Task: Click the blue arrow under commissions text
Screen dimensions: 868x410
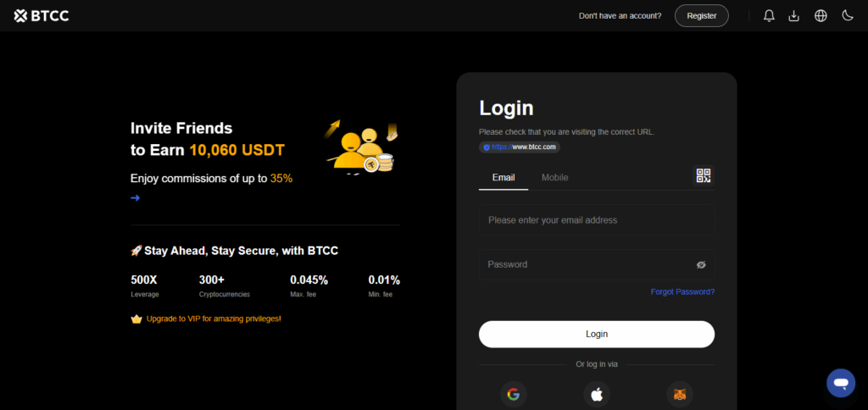Action: click(x=135, y=197)
